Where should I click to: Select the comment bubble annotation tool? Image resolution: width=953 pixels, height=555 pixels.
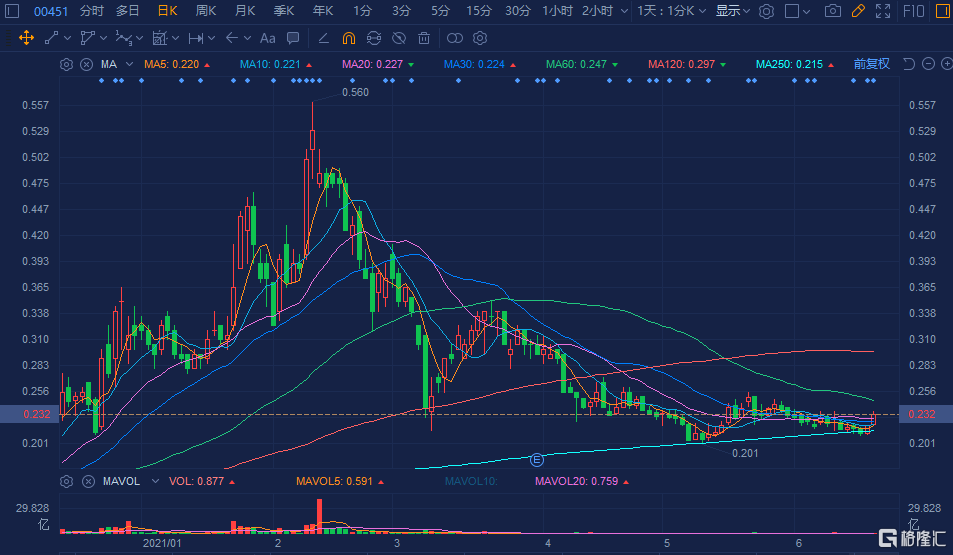(x=293, y=38)
